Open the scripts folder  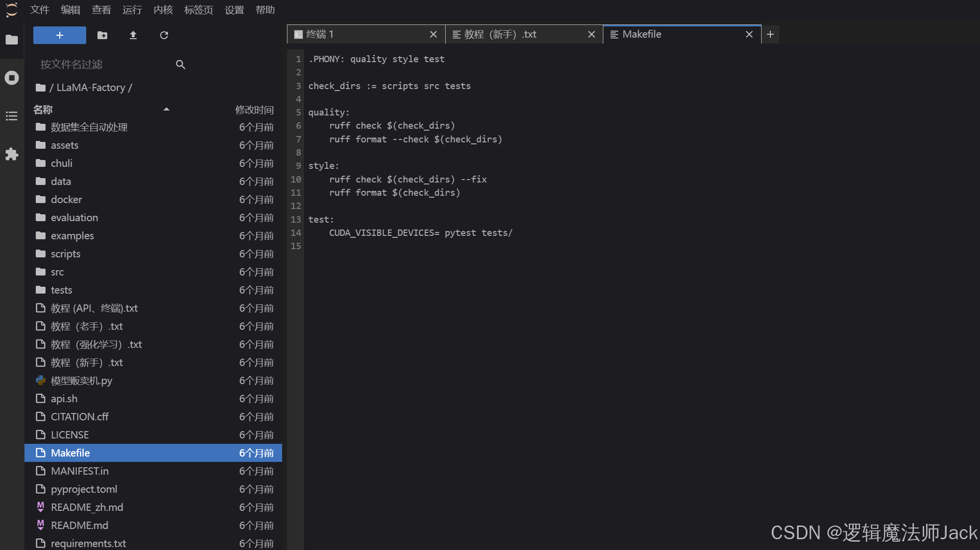click(x=66, y=254)
